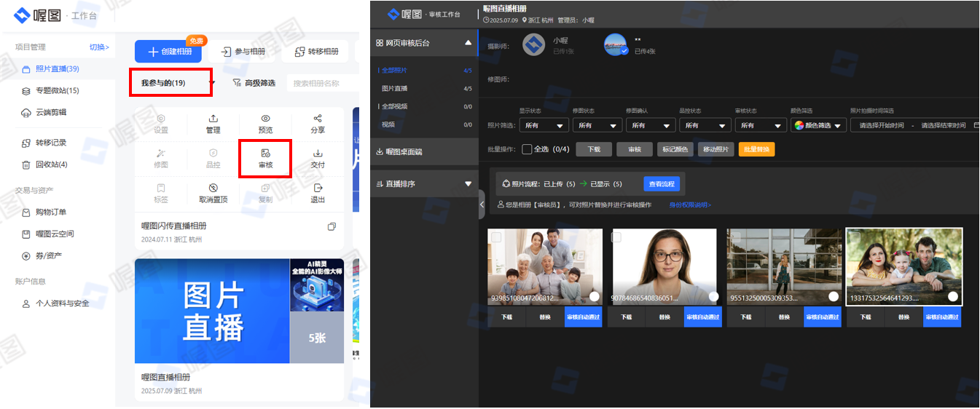Click the 复制 copy icon in the action grid

[266, 188]
